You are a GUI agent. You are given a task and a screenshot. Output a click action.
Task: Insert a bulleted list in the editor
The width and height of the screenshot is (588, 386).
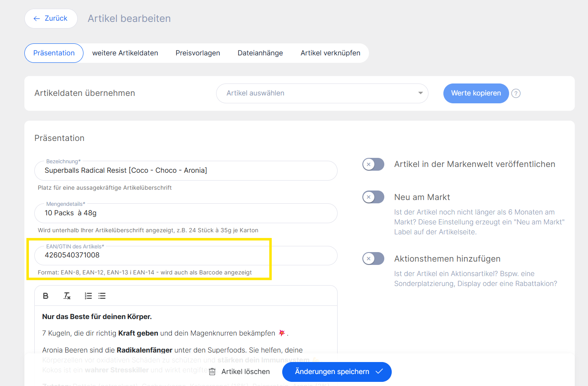pyautogui.click(x=102, y=296)
